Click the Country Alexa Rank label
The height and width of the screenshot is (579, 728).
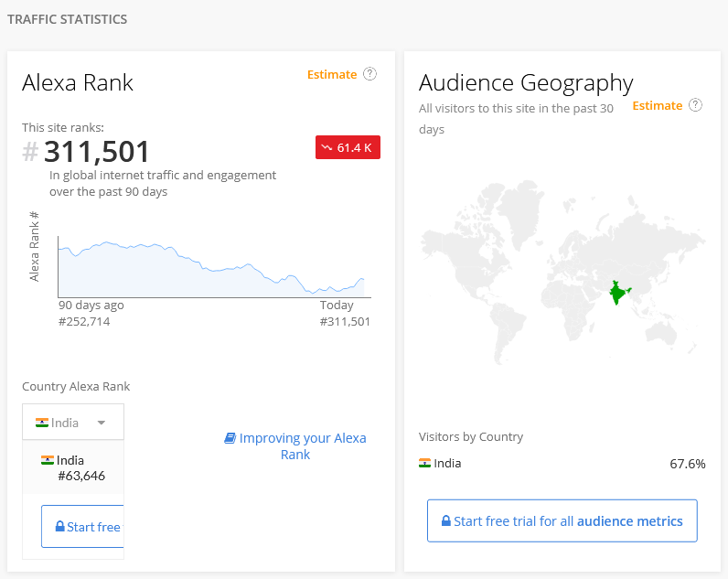76,386
